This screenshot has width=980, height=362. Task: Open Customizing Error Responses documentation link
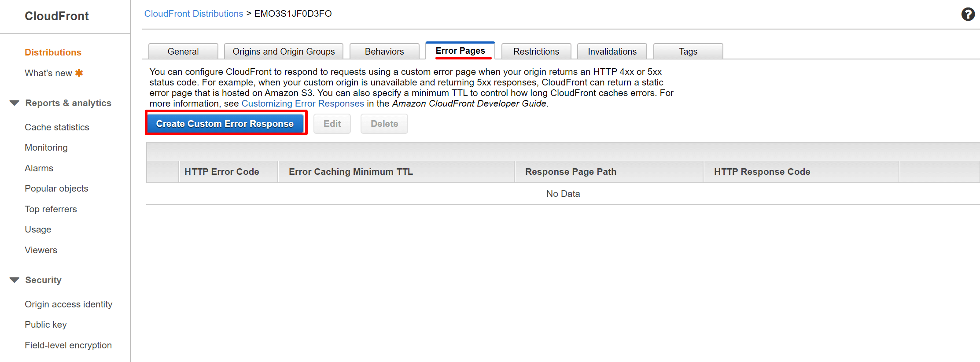[x=302, y=103]
